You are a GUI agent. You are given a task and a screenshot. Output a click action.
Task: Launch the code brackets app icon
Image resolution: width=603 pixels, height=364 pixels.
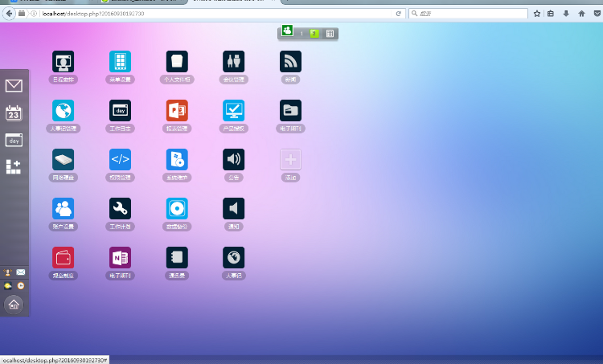click(x=120, y=159)
